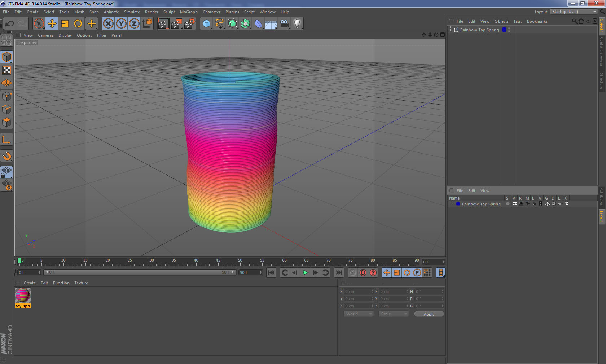Toggle the coordinate system cube icon
Screen dimensions: 606x364
147,24
